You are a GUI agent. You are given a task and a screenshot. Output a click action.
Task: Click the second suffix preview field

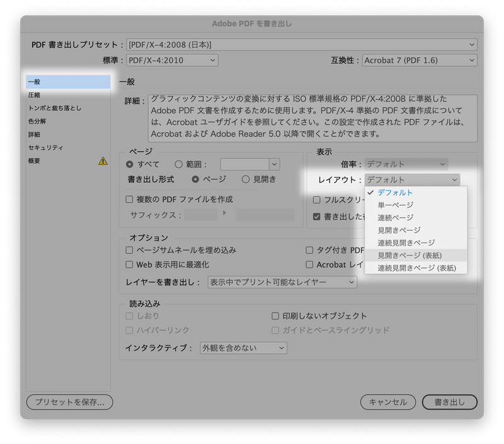[265, 215]
